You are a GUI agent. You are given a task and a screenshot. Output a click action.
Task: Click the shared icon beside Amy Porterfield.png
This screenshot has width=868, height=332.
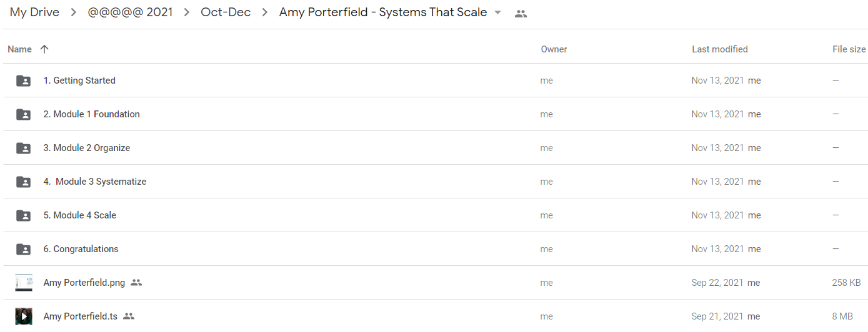pyautogui.click(x=136, y=283)
